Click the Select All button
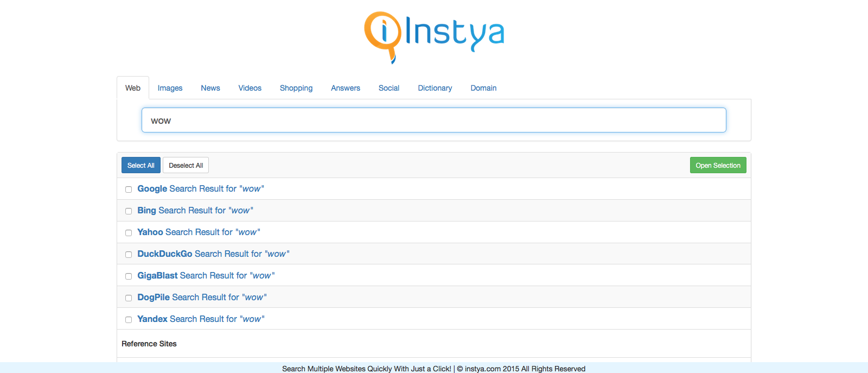Viewport: 868px width, 373px height. [x=141, y=165]
